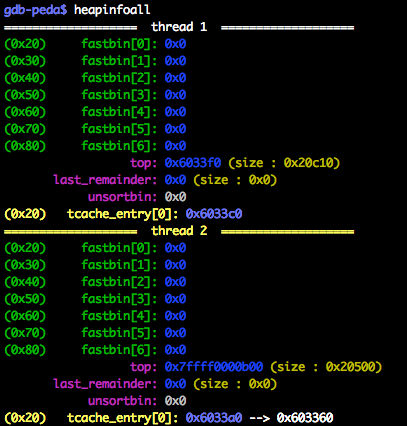Click last_remainder label in thread 2
The height and width of the screenshot is (426, 407).
pos(105,384)
